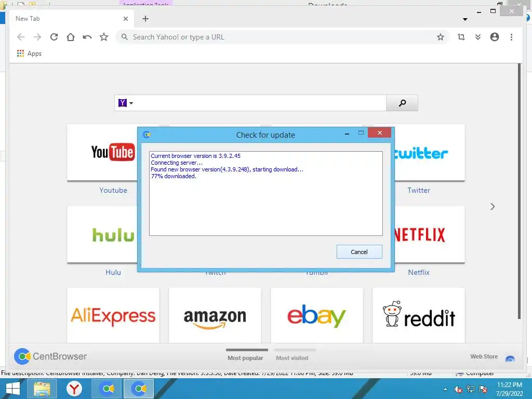Switch to Most visited tab
Viewport: 532px width, 399px height.
(x=292, y=357)
